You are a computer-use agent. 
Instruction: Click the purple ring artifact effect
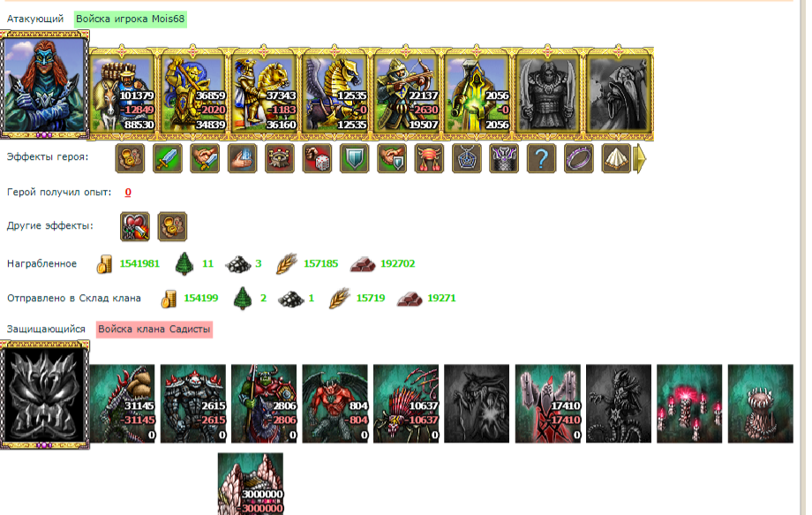578,158
